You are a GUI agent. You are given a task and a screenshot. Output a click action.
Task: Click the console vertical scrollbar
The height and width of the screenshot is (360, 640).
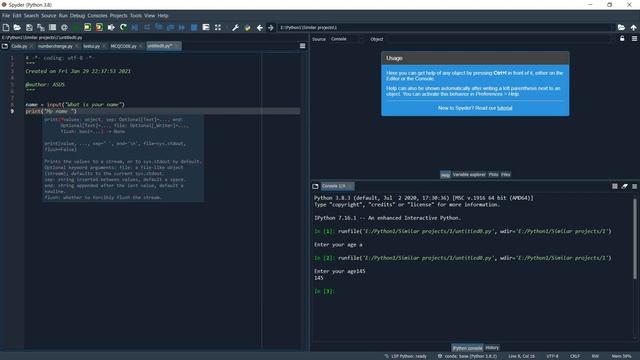(635, 239)
